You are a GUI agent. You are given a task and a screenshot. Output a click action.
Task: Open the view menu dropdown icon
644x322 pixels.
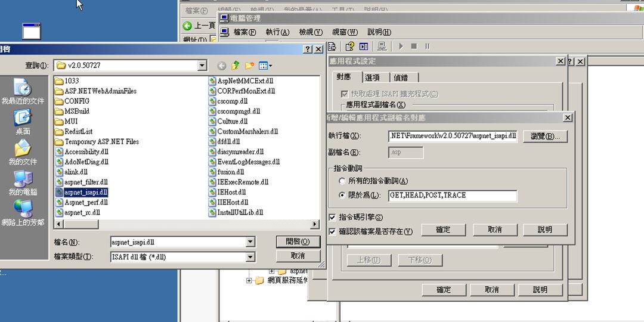pos(266,66)
